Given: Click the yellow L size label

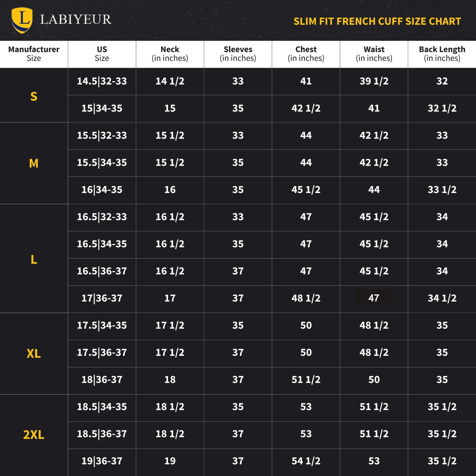Looking at the screenshot, I should coord(34,260).
